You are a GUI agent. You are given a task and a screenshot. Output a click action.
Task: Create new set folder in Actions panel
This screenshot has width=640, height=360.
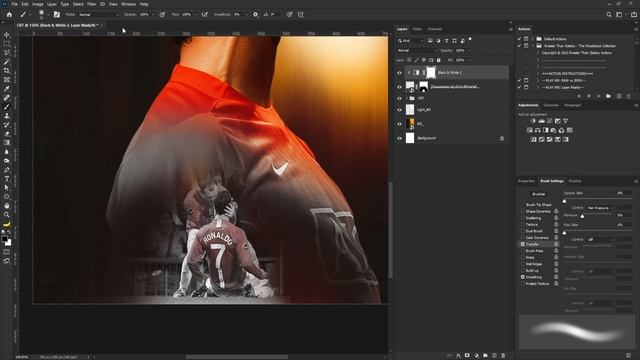tap(608, 96)
